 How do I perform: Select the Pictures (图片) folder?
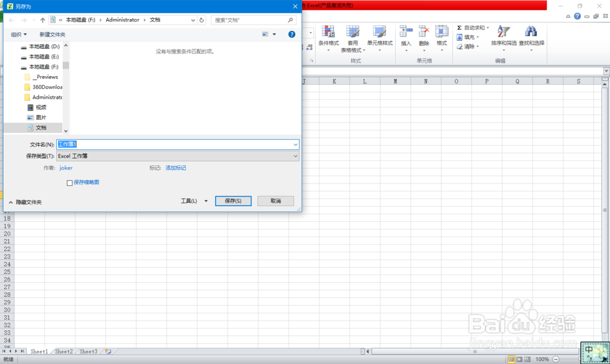pyautogui.click(x=37, y=117)
